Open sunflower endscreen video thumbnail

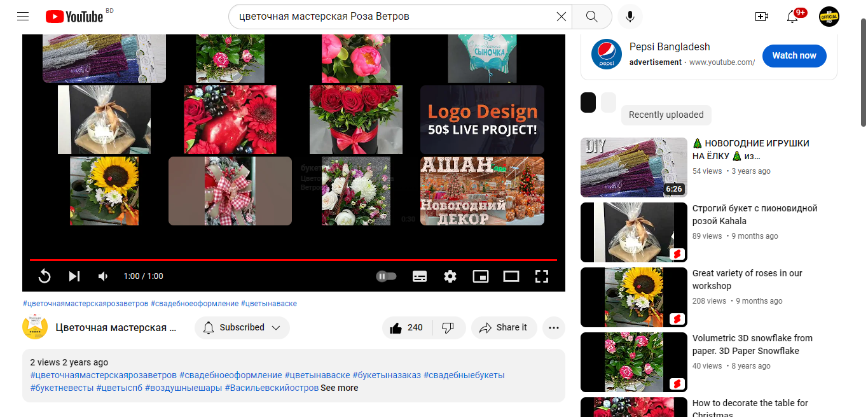[x=104, y=191]
